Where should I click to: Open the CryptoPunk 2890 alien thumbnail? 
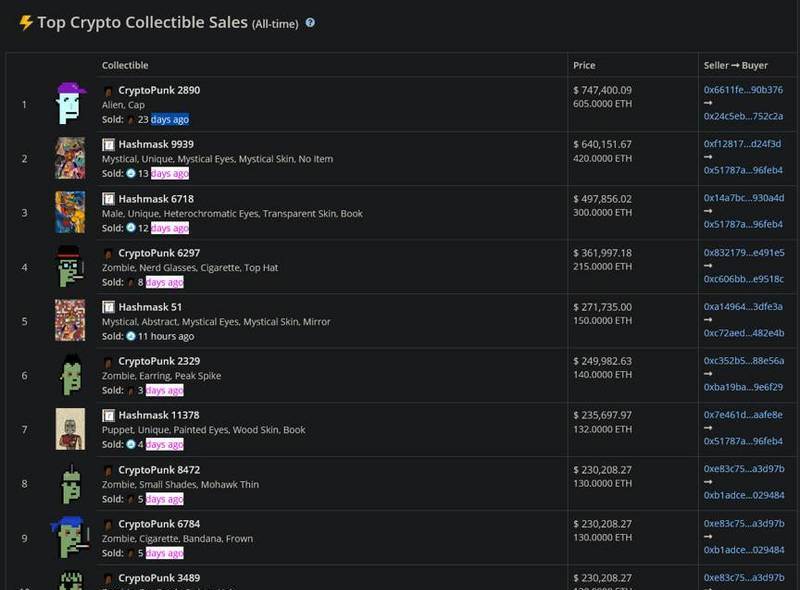coord(70,104)
